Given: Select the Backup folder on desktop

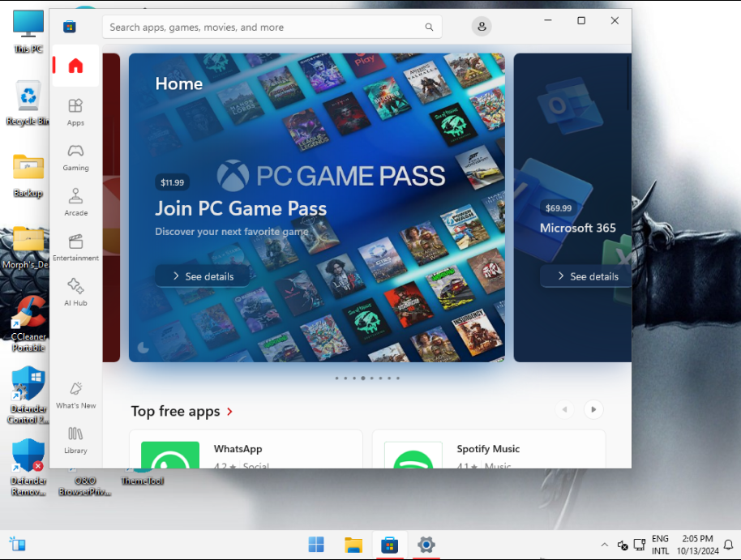Looking at the screenshot, I should point(28,176).
